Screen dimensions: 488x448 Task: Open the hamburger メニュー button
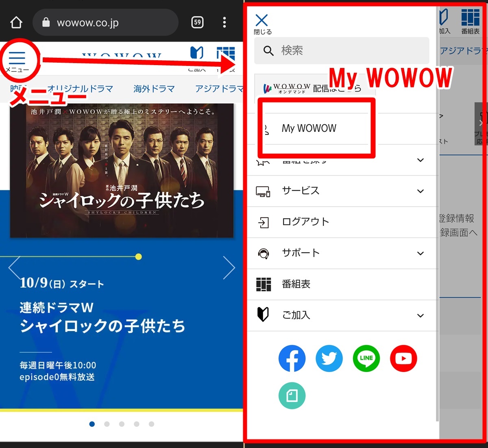click(17, 61)
